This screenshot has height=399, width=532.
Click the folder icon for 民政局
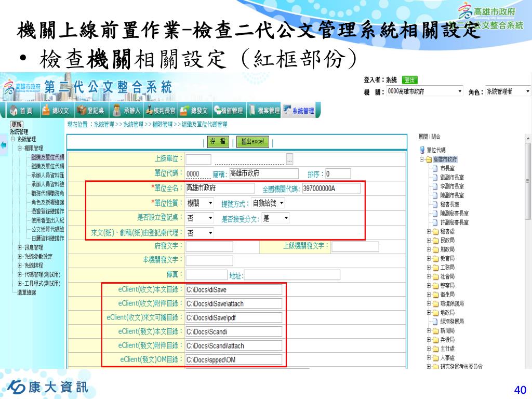[436, 241]
